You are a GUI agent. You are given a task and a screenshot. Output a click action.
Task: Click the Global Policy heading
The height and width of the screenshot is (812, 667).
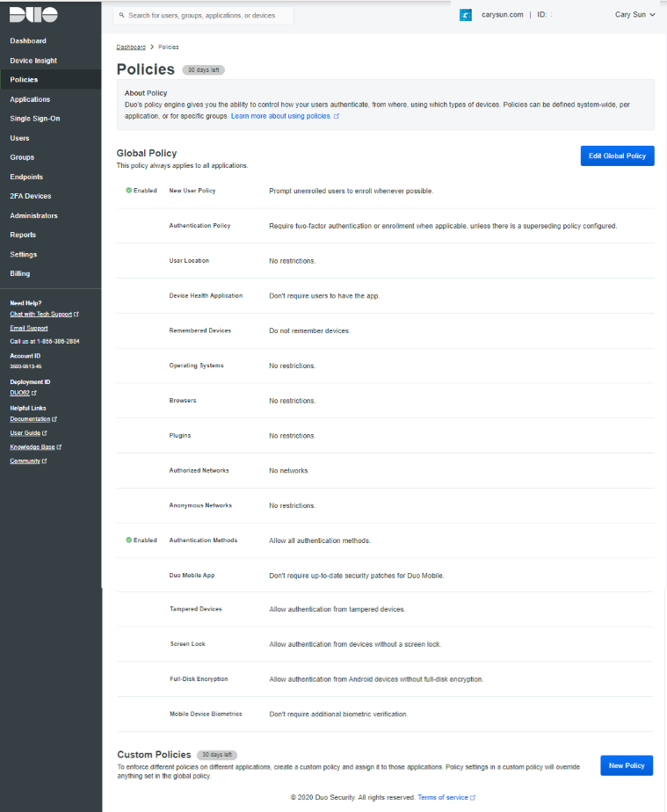pos(147,153)
